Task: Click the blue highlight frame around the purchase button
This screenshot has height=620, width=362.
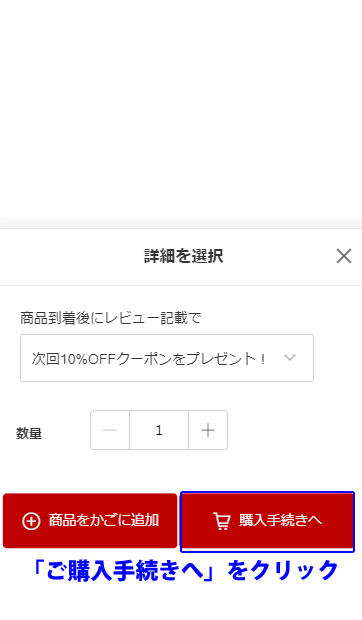Action: 267,493
